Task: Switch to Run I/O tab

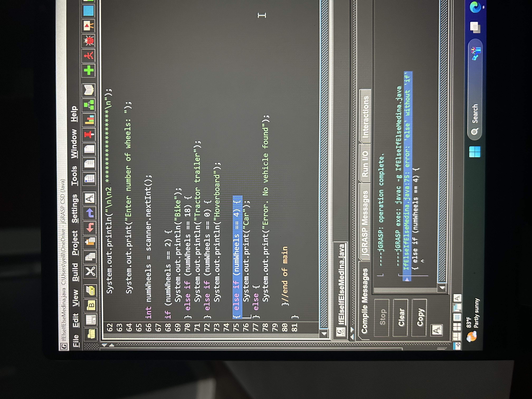Action: tap(365, 163)
